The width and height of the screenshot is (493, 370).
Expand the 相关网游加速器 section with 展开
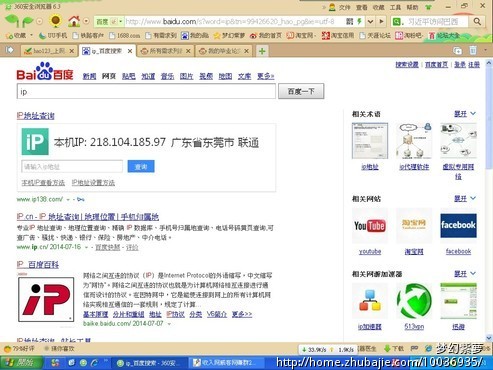click(x=465, y=274)
